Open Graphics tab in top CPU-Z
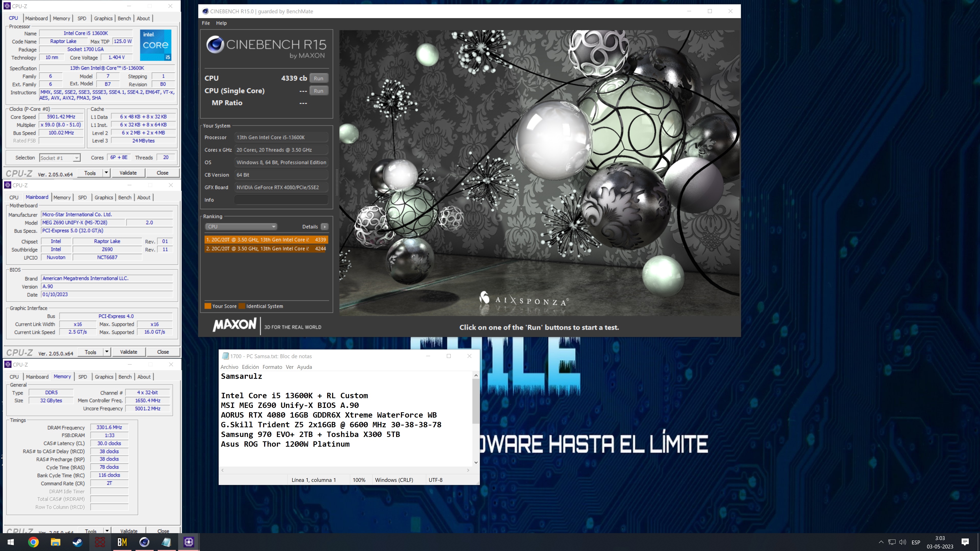Image resolution: width=980 pixels, height=551 pixels. (x=103, y=18)
